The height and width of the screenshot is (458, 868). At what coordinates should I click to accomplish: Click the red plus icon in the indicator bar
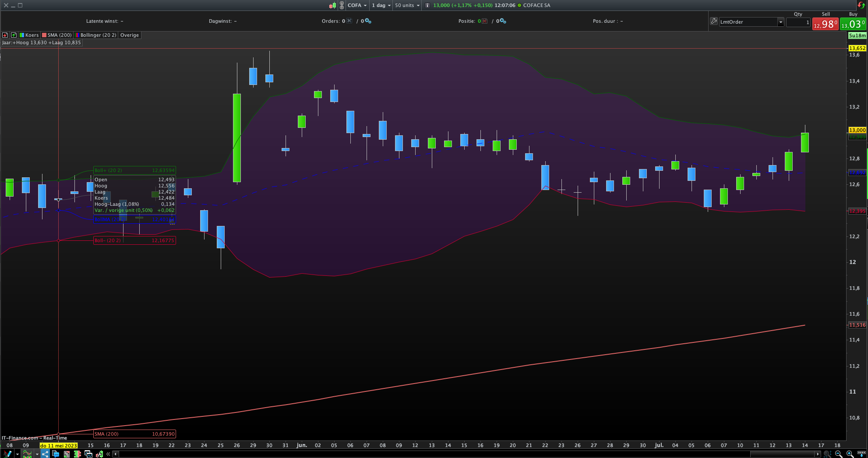(5, 35)
